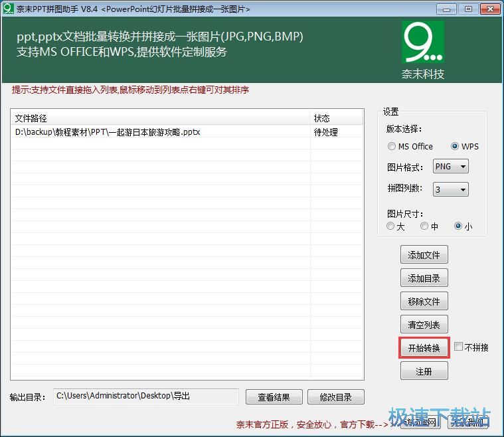Click the 清空列表 button
Screen dimensions: 504x437
tap(424, 325)
